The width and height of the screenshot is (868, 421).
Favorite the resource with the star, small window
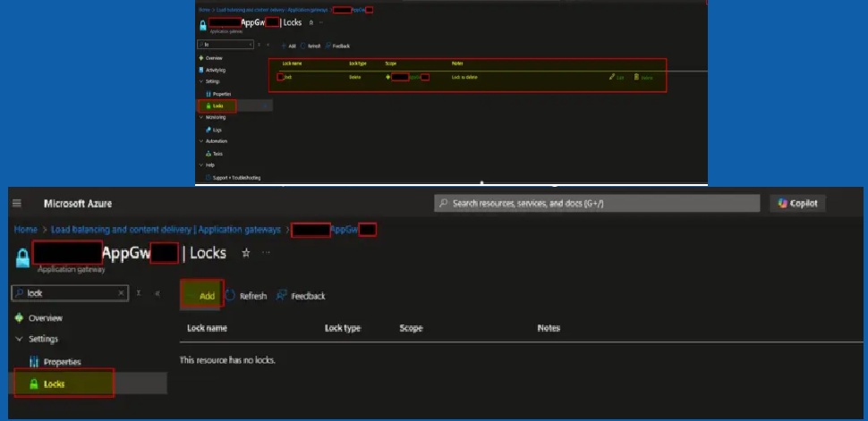[311, 22]
